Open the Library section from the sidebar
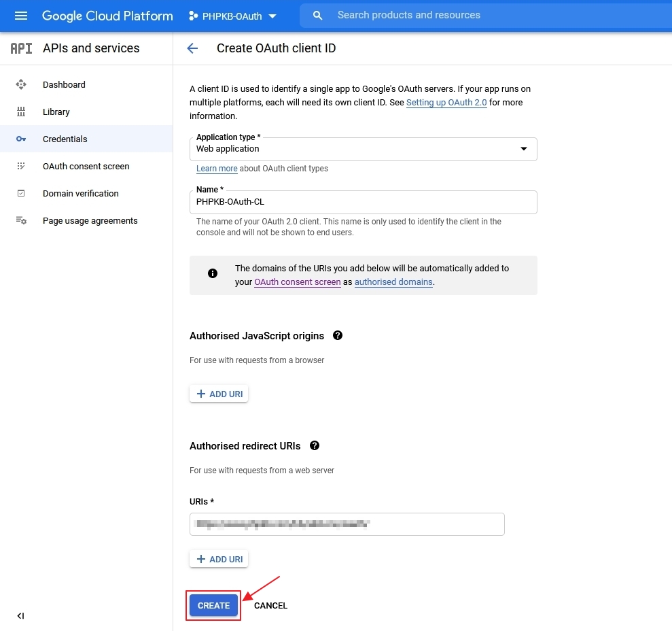The width and height of the screenshot is (672, 631). tap(21, 112)
